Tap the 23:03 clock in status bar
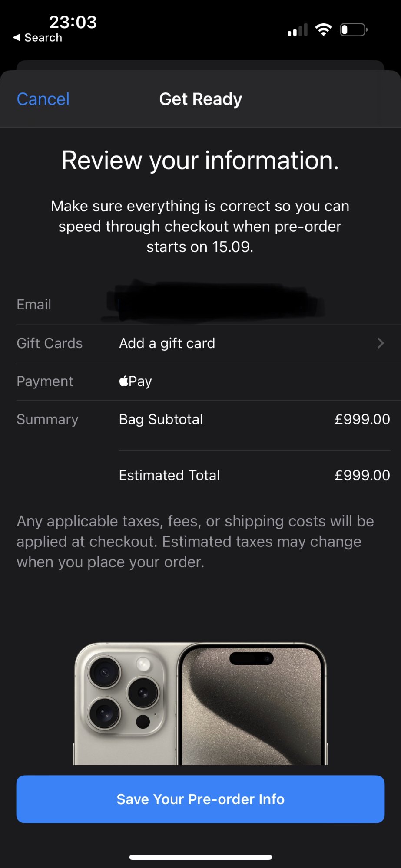The height and width of the screenshot is (868, 401). 73,22
